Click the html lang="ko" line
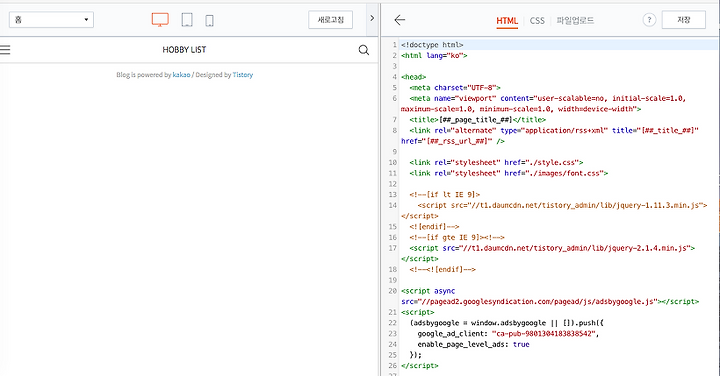The height and width of the screenshot is (376, 720). tap(434, 56)
